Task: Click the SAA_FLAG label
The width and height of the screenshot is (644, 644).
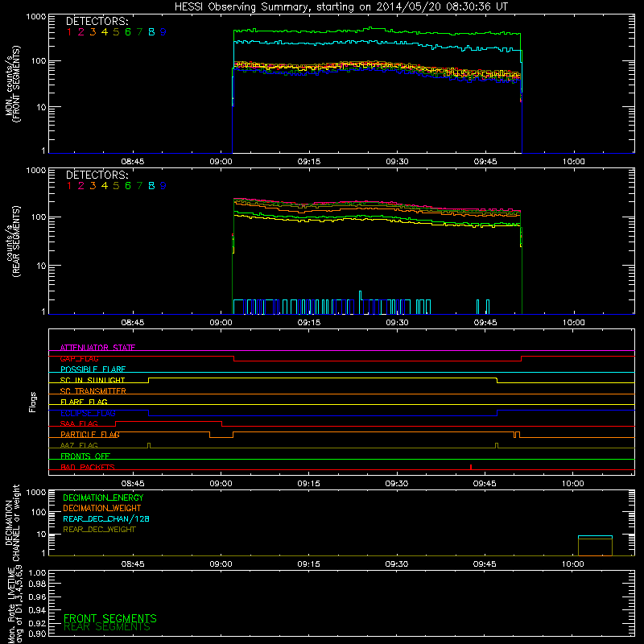Action: pyautogui.click(x=79, y=423)
